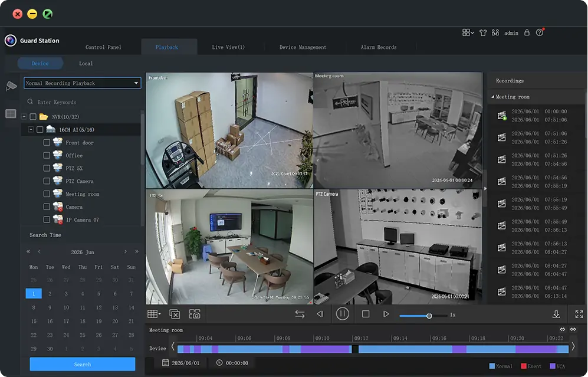588x377 pixels.
Task: Click the client configuration icon beside admin
Action: click(495, 32)
